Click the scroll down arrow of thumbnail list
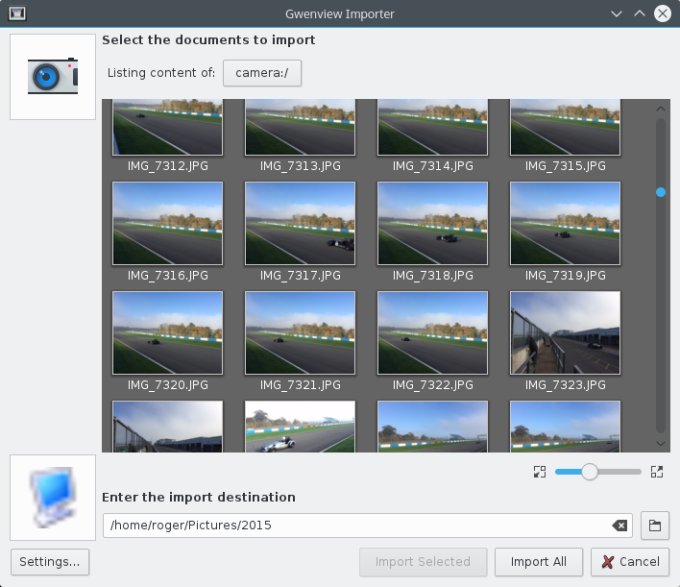Screen dimensions: 680x587 click(660, 442)
